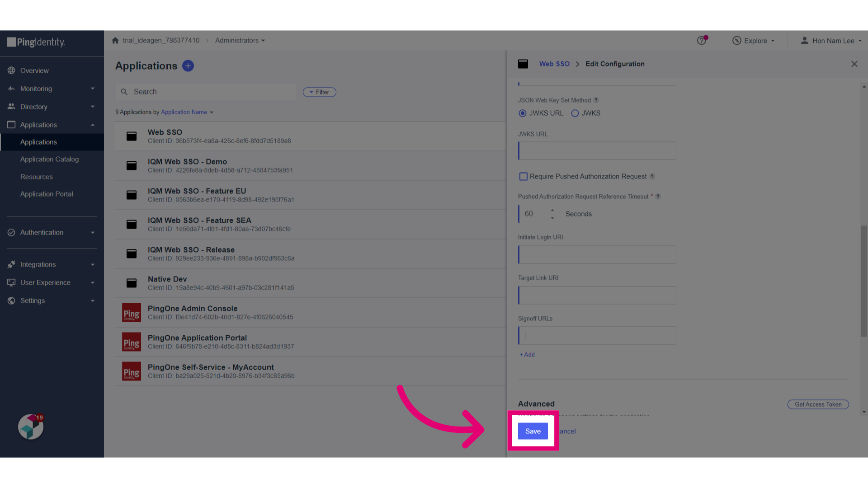This screenshot has height=488, width=868.
Task: Click the PingOne Application Portal Ping logo
Action: (132, 342)
